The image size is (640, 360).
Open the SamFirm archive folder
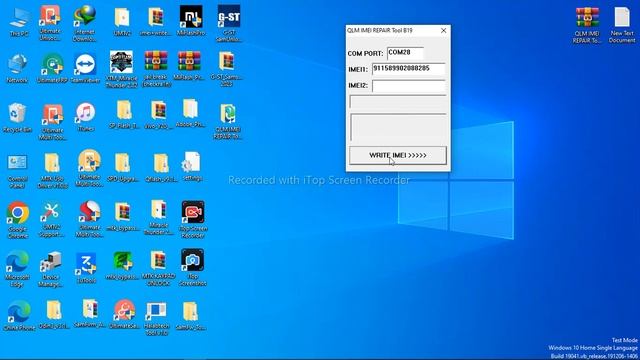pos(90,313)
